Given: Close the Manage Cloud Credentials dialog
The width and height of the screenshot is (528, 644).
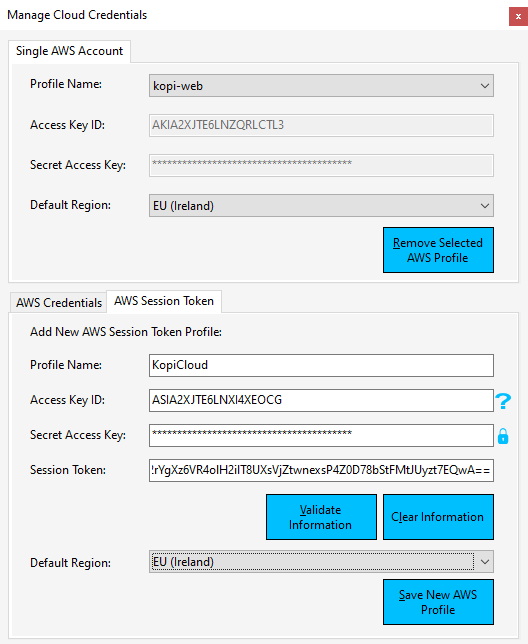Looking at the screenshot, I should coord(518,17).
